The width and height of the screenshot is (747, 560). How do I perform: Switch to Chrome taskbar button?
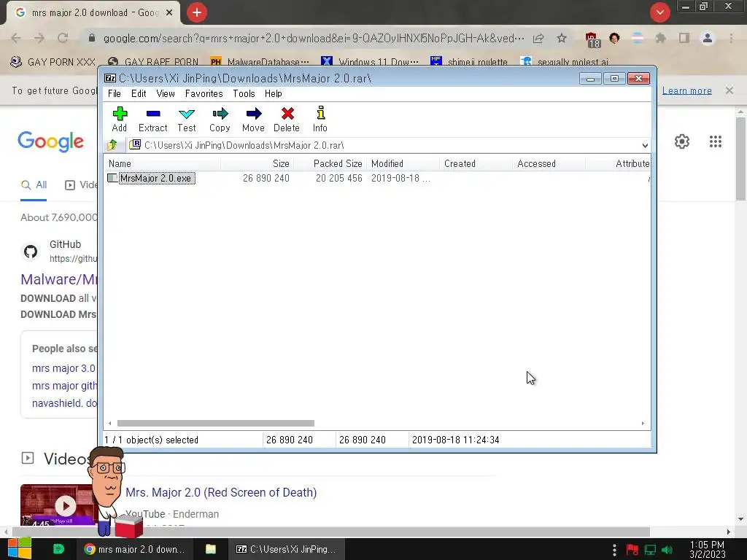coord(134,549)
